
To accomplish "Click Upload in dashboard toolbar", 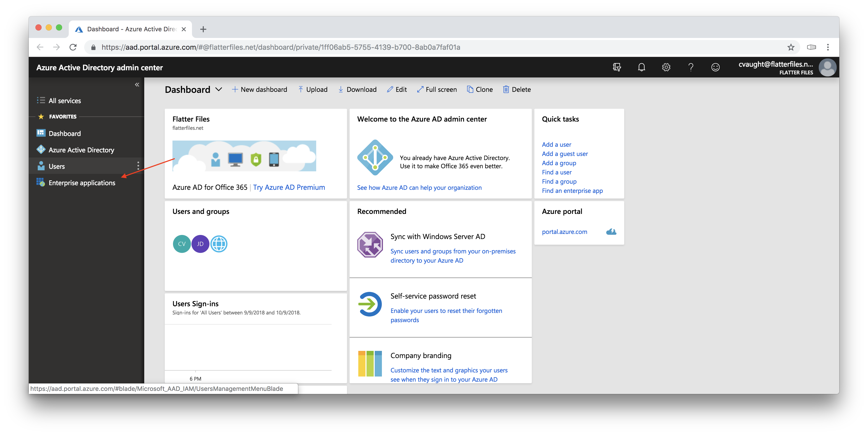I will pos(313,89).
